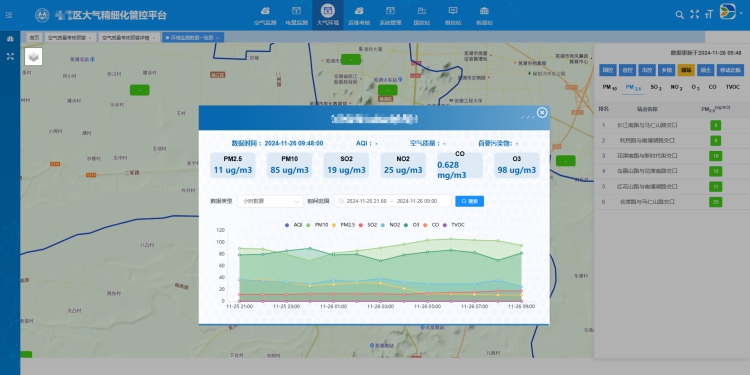Collapse the sidebar with the hamburger icon
The height and width of the screenshot is (375, 750).
9,15
